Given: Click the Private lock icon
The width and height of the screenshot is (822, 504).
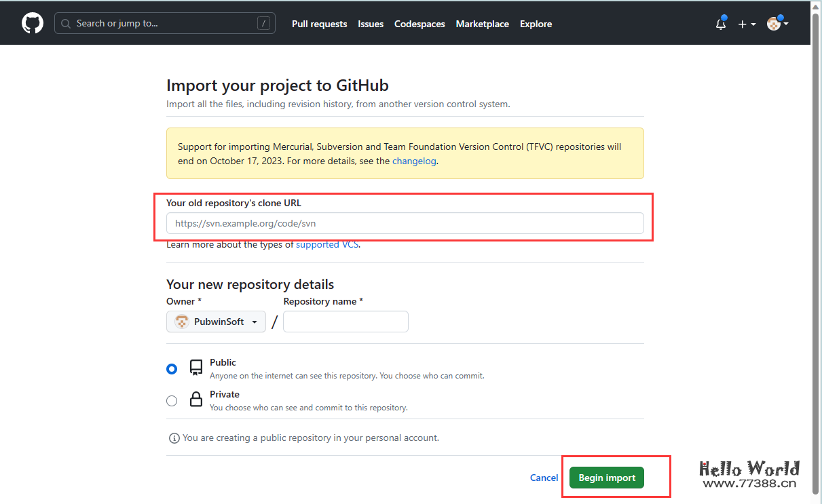Looking at the screenshot, I should point(196,400).
